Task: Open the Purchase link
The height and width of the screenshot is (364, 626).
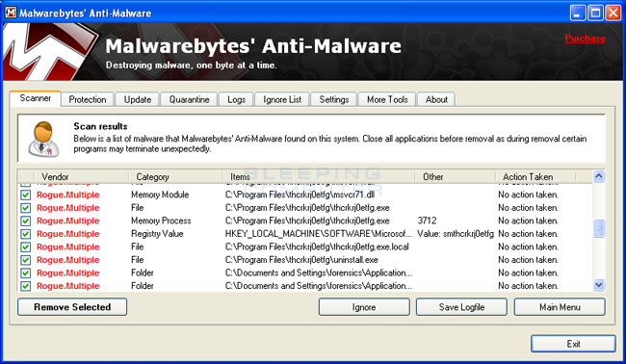Action: pos(585,39)
